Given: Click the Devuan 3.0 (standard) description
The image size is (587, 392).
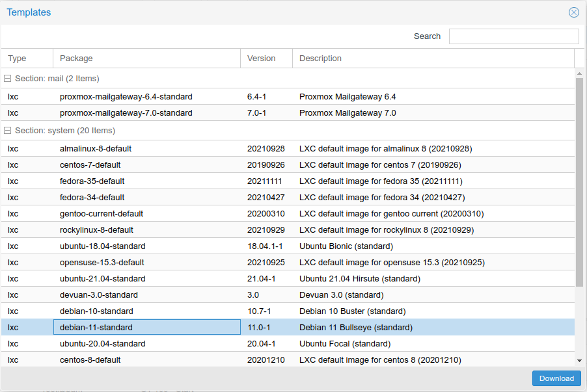Looking at the screenshot, I should [342, 295].
